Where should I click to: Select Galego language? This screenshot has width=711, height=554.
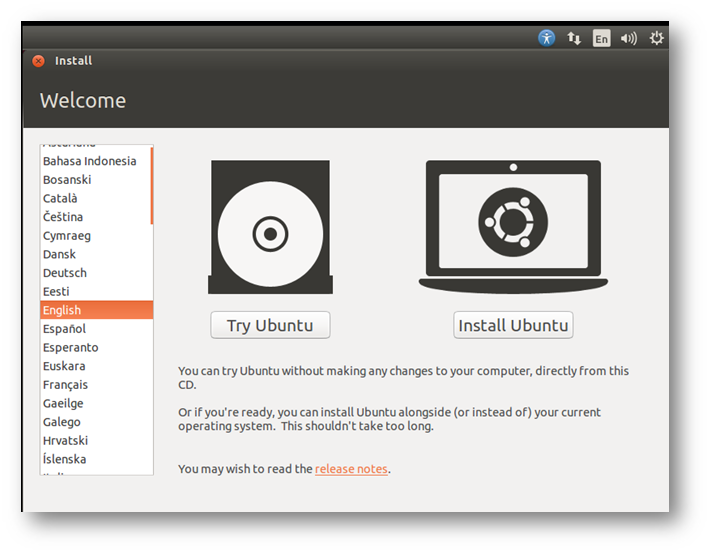click(x=96, y=421)
